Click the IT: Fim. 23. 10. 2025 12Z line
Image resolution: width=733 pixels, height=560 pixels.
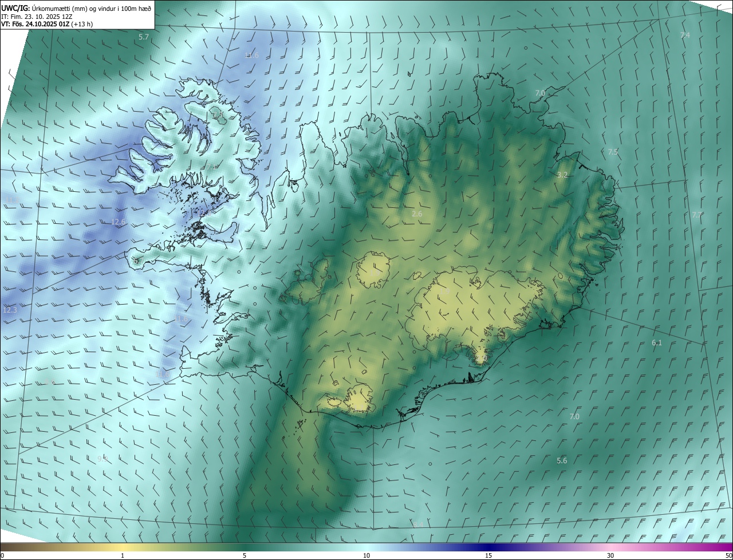click(x=37, y=16)
